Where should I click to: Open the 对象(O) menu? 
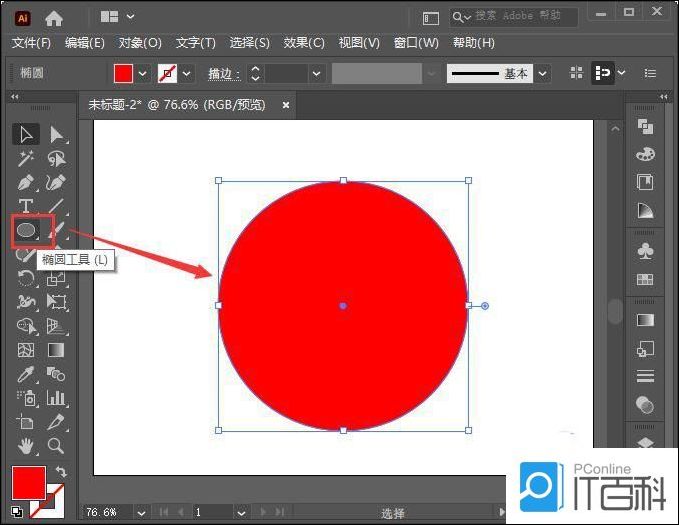tap(140, 42)
